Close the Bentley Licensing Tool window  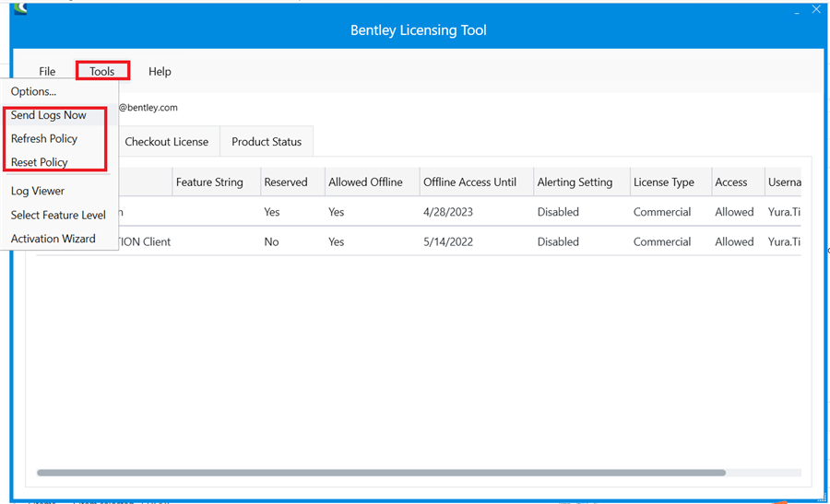tap(815, 9)
